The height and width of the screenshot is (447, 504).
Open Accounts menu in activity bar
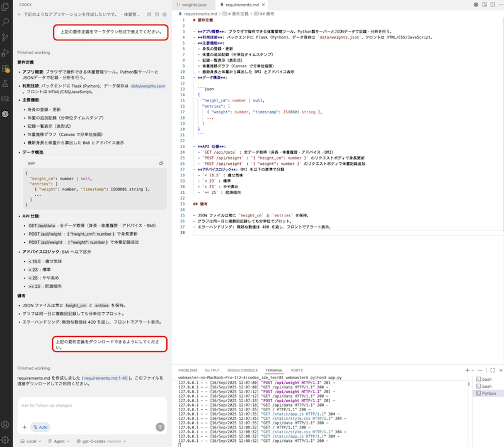[5, 424]
